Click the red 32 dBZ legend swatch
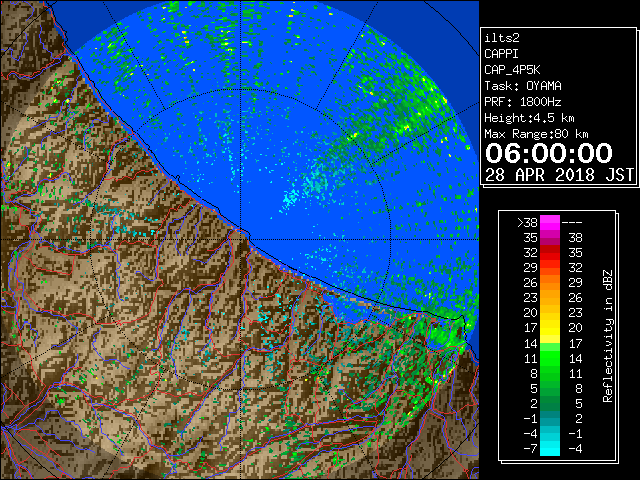Viewport: 640px width, 480px height. click(550, 253)
